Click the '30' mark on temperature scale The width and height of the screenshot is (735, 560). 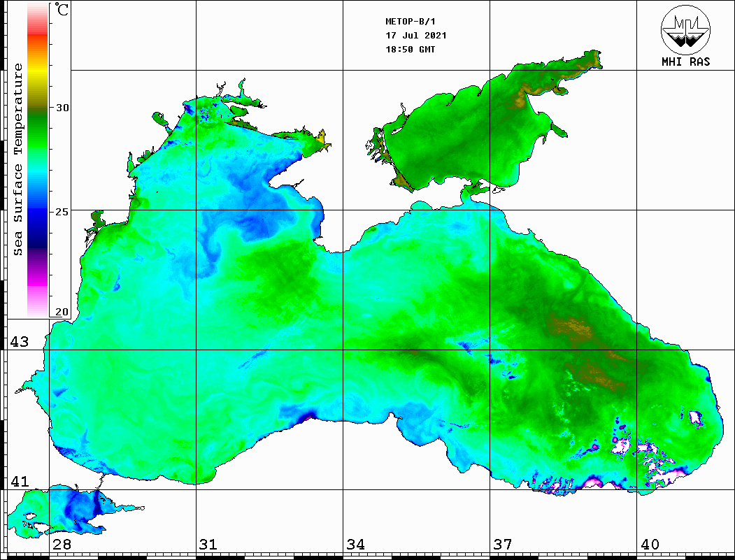62,107
